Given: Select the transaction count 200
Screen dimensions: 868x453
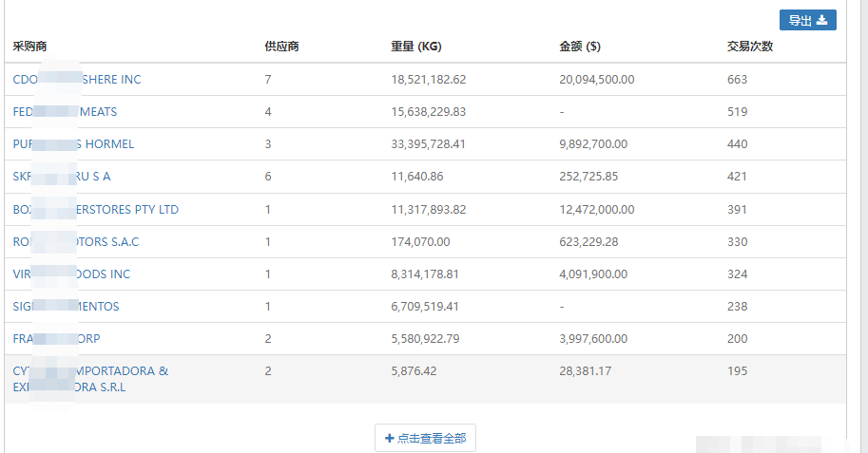Looking at the screenshot, I should coord(738,338).
